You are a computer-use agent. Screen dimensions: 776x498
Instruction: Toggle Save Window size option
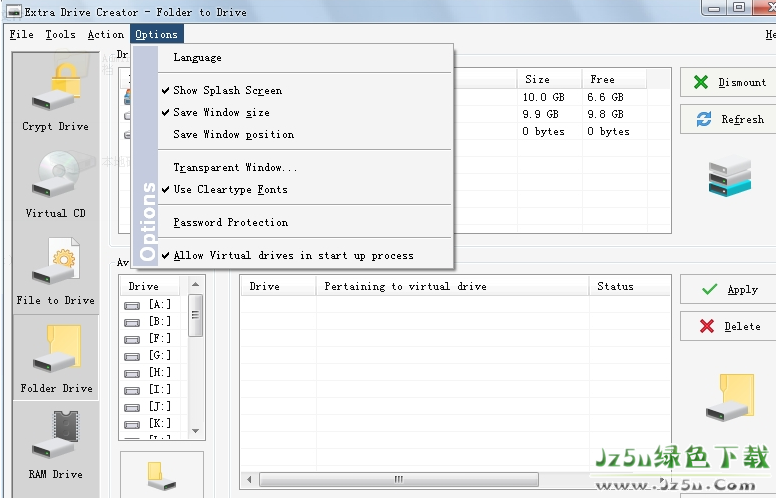[x=305, y=113]
